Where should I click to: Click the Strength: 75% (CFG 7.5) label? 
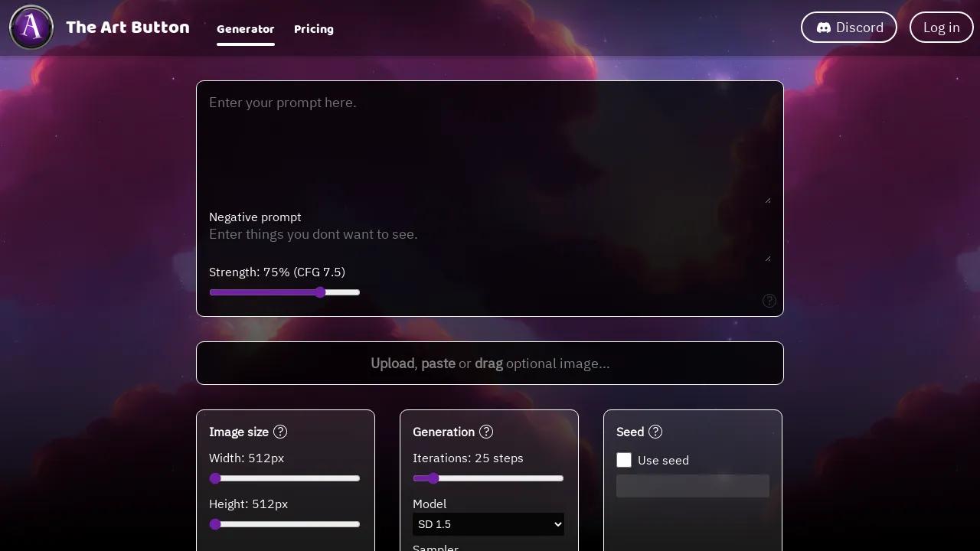click(277, 272)
